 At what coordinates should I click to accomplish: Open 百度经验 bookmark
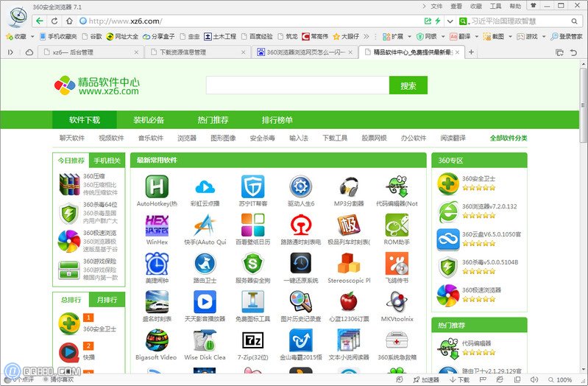(x=257, y=36)
